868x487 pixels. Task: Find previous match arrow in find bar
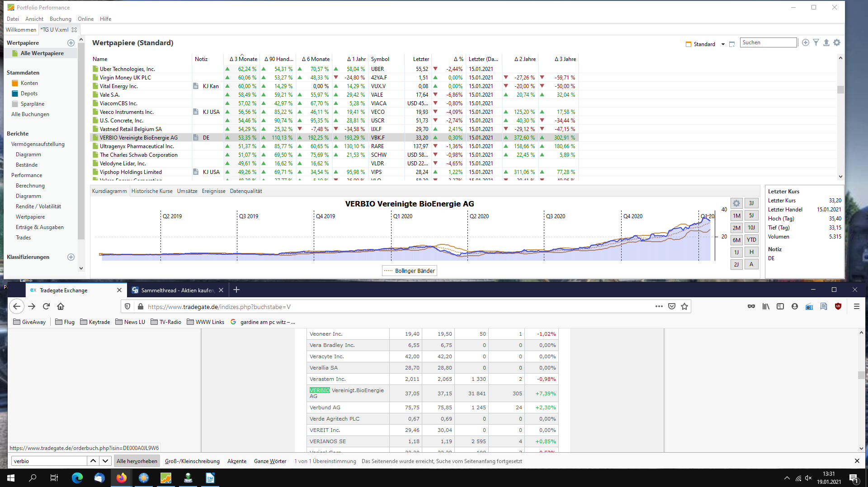[93, 461]
